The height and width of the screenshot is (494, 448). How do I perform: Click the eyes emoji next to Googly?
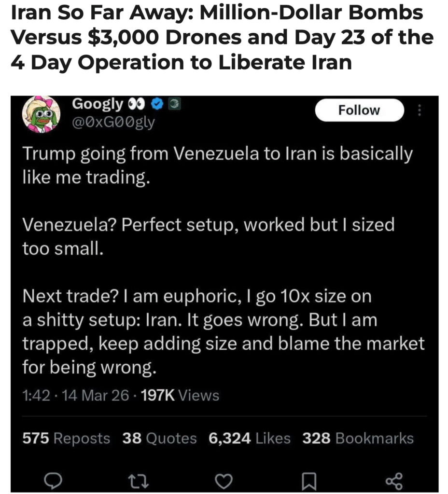click(137, 104)
